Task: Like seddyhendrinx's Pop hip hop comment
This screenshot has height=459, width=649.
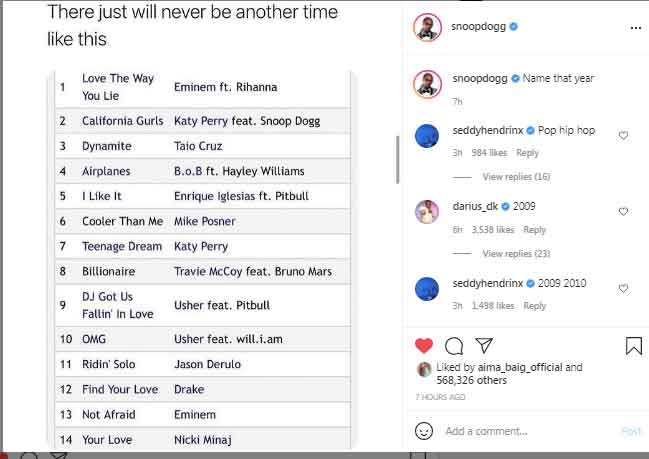Action: [623, 135]
